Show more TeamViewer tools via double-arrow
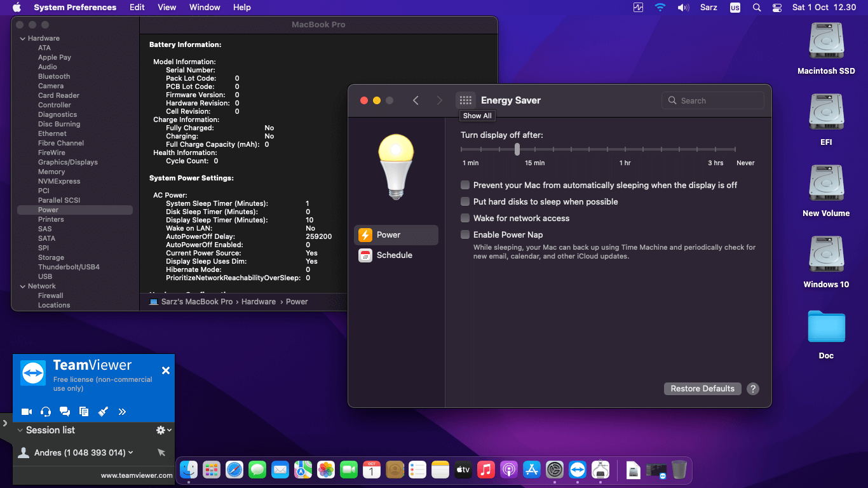Screen dimensions: 868x488 point(122,412)
